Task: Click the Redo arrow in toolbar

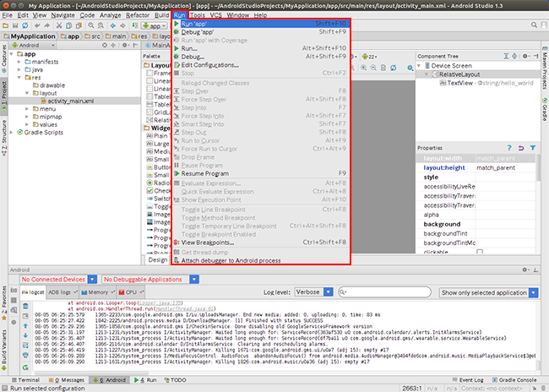Action: pyautogui.click(x=47, y=25)
